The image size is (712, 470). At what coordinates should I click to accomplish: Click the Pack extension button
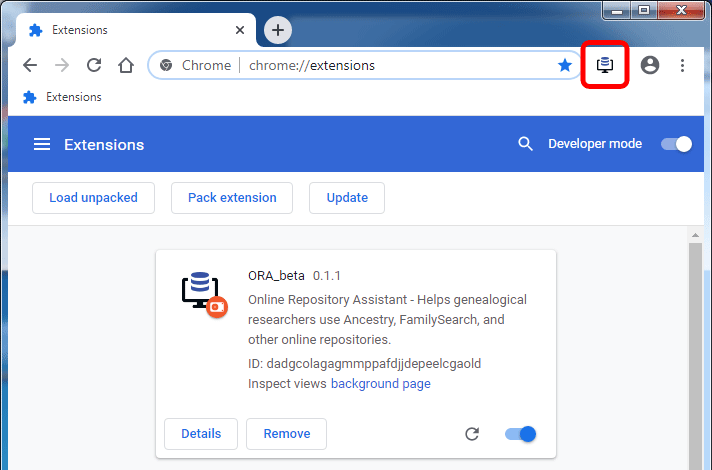pyautogui.click(x=232, y=198)
